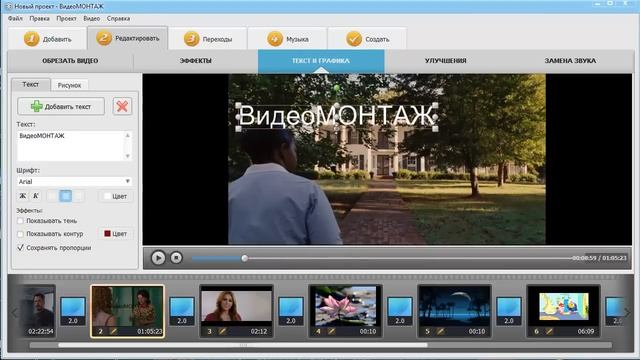Toggle Сохранять пропорции checkbox

20,248
